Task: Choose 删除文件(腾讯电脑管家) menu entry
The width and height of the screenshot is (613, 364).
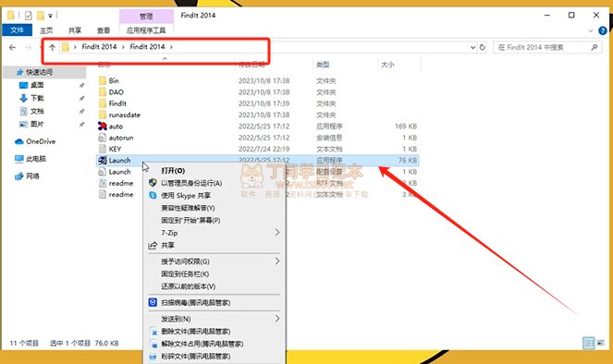Action: [215, 331]
